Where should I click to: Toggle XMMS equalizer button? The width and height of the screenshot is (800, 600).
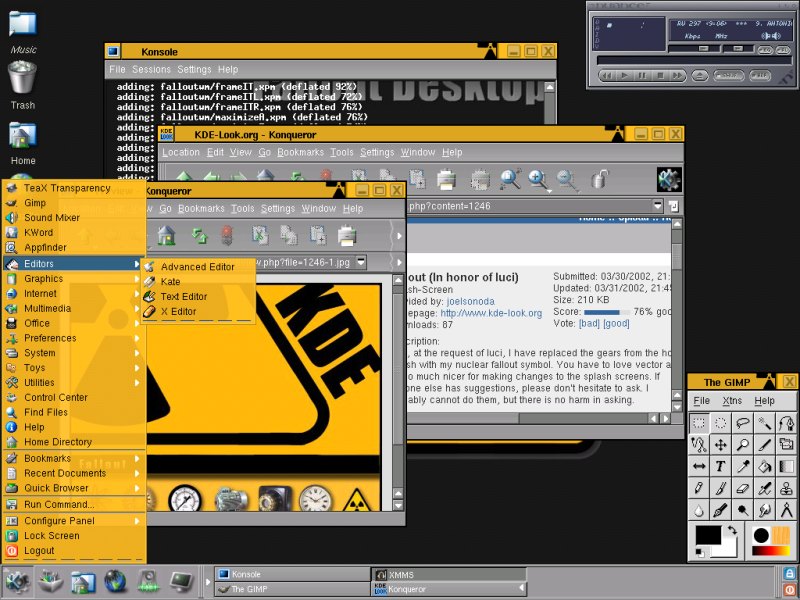(x=765, y=50)
